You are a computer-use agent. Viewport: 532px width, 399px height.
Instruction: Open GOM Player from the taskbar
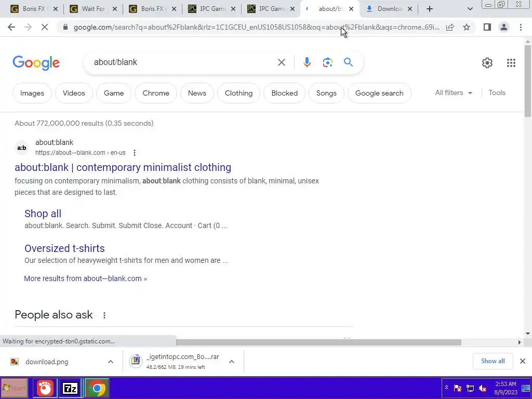point(45,388)
